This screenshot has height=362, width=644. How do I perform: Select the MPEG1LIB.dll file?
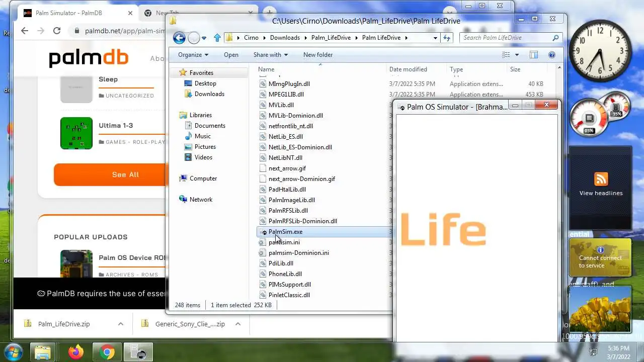tap(286, 95)
